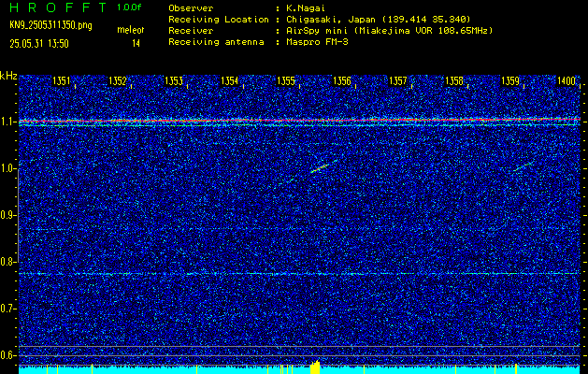Select the 1353 time axis marker
588x374 pixels.
click(x=174, y=81)
